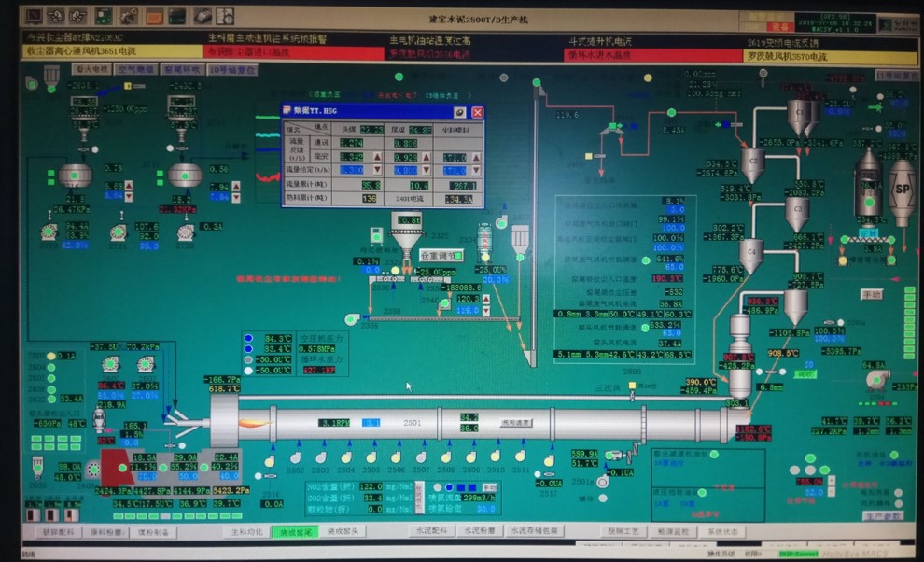Toggle the 手动 manual mode switch
The width and height of the screenshot is (924, 562).
pyautogui.click(x=870, y=294)
